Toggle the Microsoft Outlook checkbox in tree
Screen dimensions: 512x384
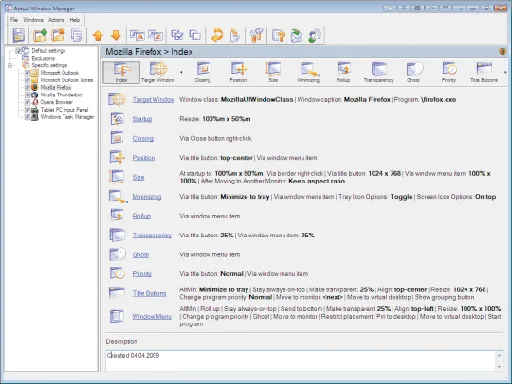pos(28,73)
